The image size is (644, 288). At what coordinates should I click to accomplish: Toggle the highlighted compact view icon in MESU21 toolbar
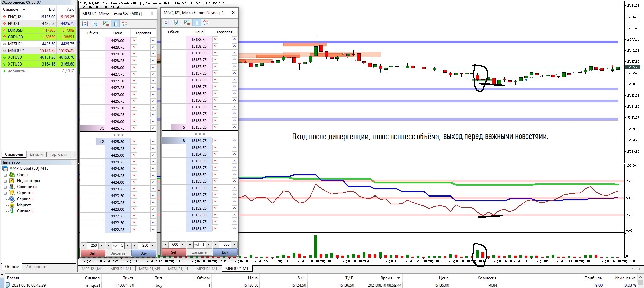115,24
